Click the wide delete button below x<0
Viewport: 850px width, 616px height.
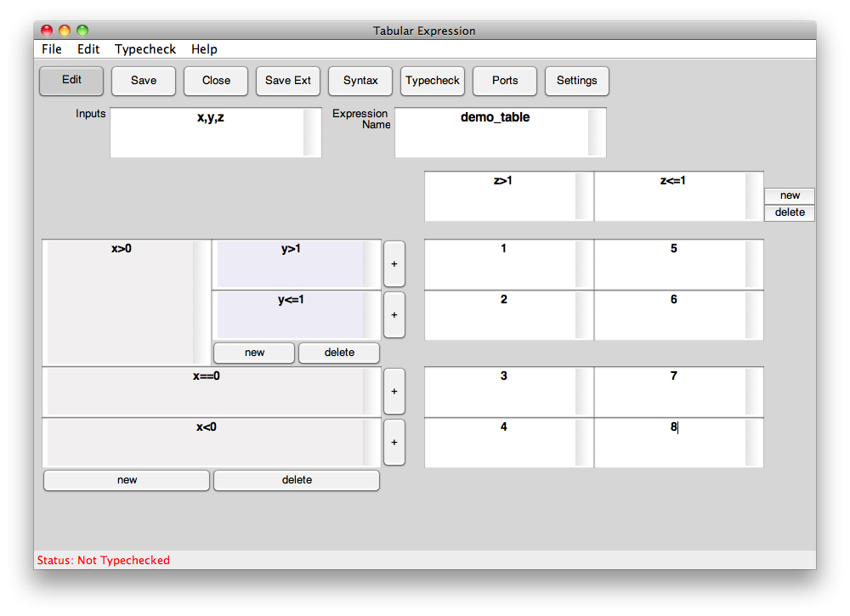pyautogui.click(x=297, y=480)
